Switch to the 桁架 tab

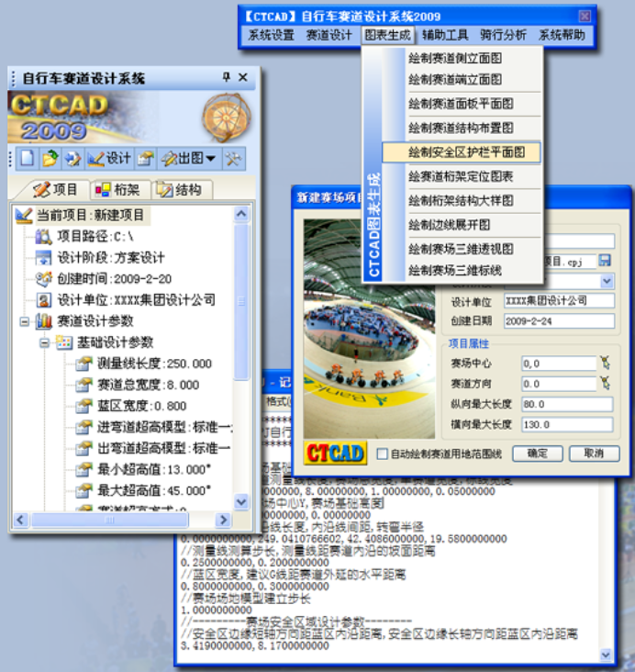(119, 189)
